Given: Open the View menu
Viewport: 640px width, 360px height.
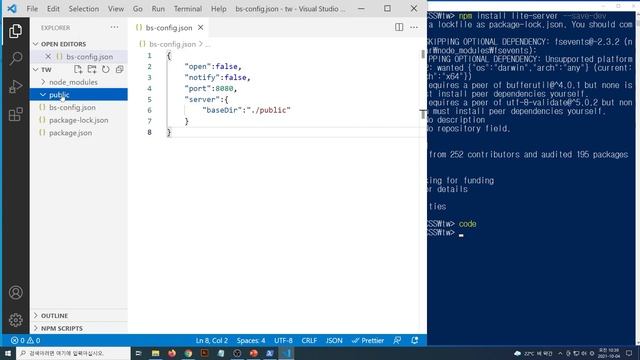Looking at the screenshot, I should (x=116, y=9).
